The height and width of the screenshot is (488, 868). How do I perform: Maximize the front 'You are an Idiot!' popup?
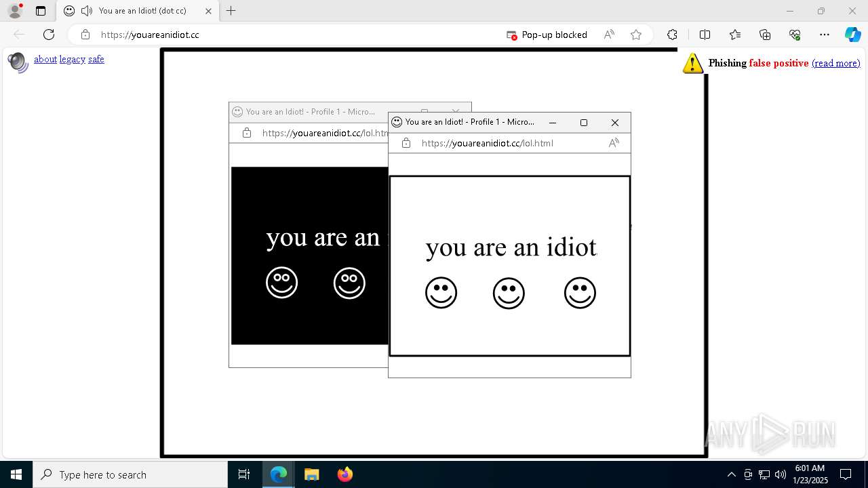pos(584,123)
